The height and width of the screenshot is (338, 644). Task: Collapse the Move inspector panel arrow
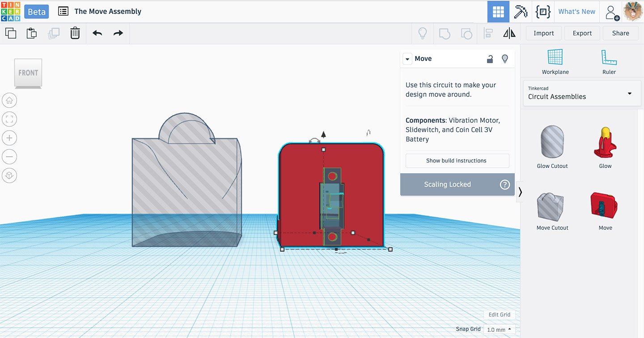point(407,59)
